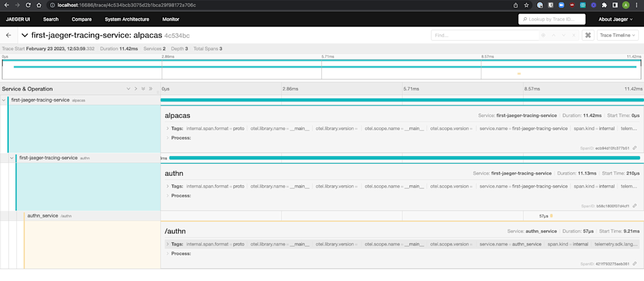
Task: Copy link icon next to SpanID 421f793275aeb361
Action: [x=635, y=264]
